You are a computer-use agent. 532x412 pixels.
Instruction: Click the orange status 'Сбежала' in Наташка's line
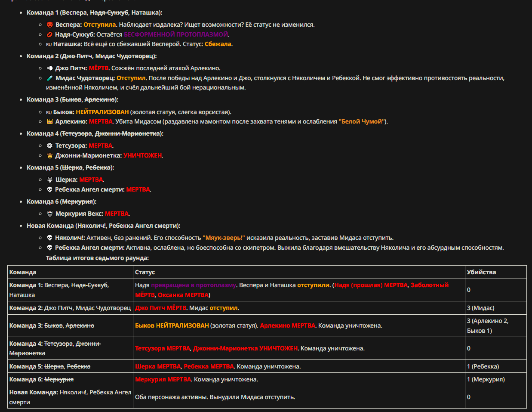pyautogui.click(x=218, y=44)
